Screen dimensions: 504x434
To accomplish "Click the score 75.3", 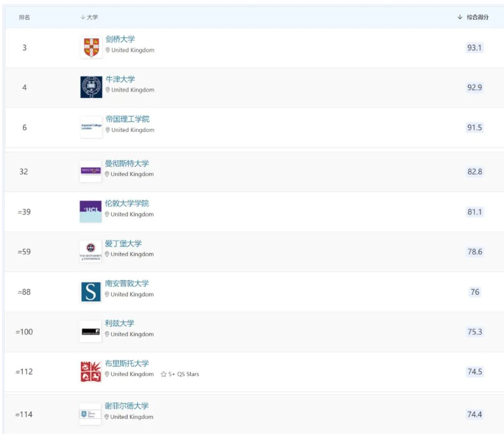I will (x=475, y=332).
